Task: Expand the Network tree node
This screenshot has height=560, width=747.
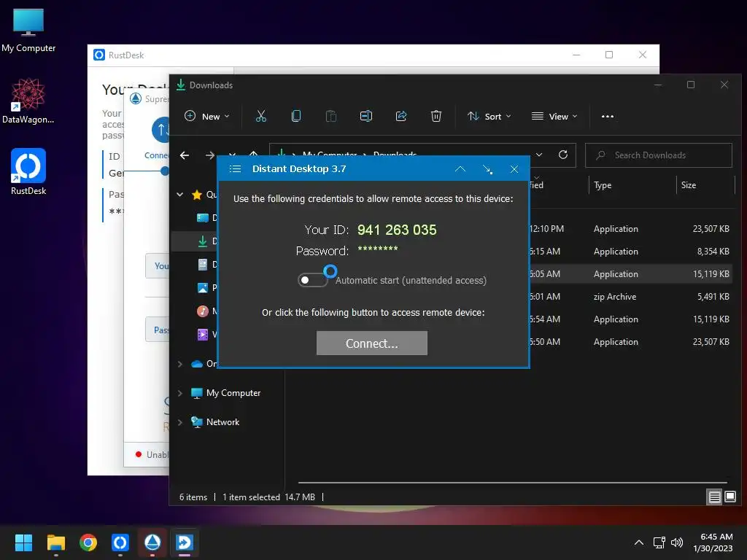Action: pyautogui.click(x=180, y=422)
